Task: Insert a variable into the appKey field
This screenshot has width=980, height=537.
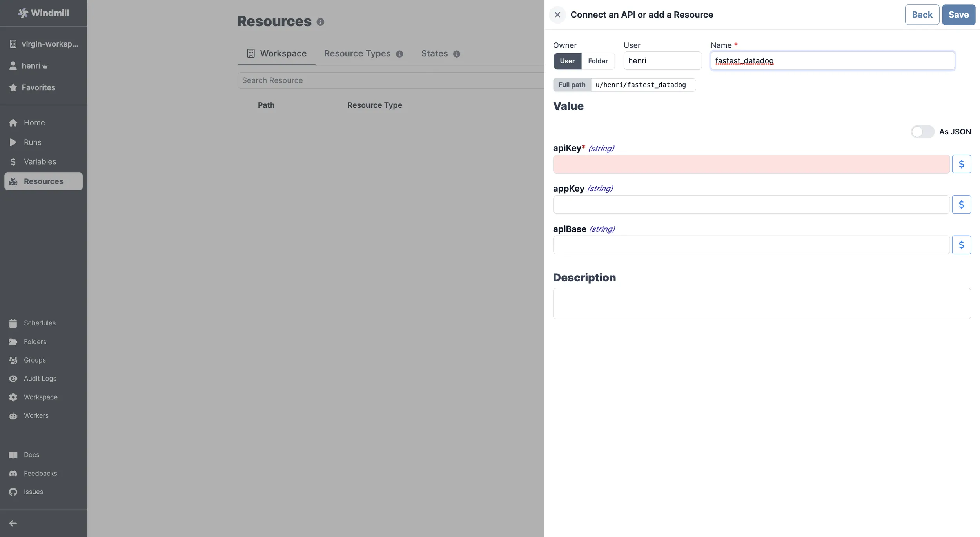Action: pyautogui.click(x=962, y=204)
